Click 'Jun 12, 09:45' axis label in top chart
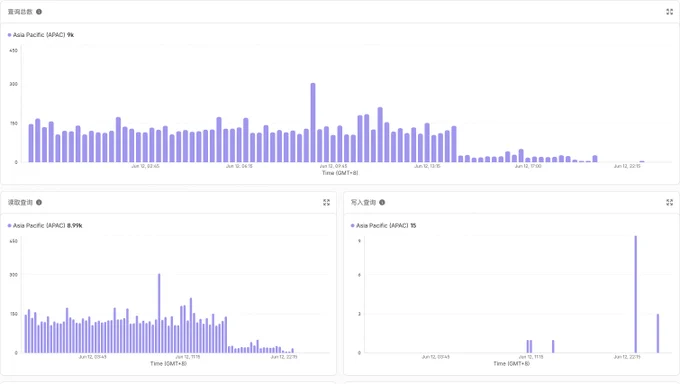The height and width of the screenshot is (384, 680). (x=333, y=166)
